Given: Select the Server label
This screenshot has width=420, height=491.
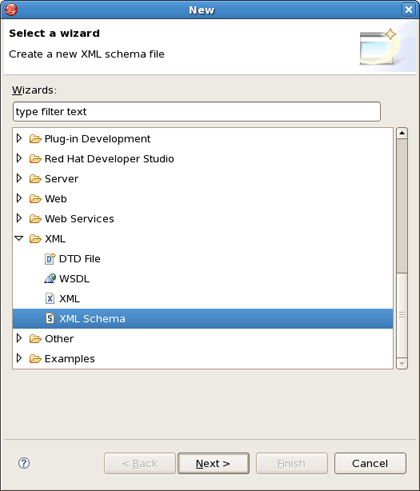Looking at the screenshot, I should click(61, 179).
